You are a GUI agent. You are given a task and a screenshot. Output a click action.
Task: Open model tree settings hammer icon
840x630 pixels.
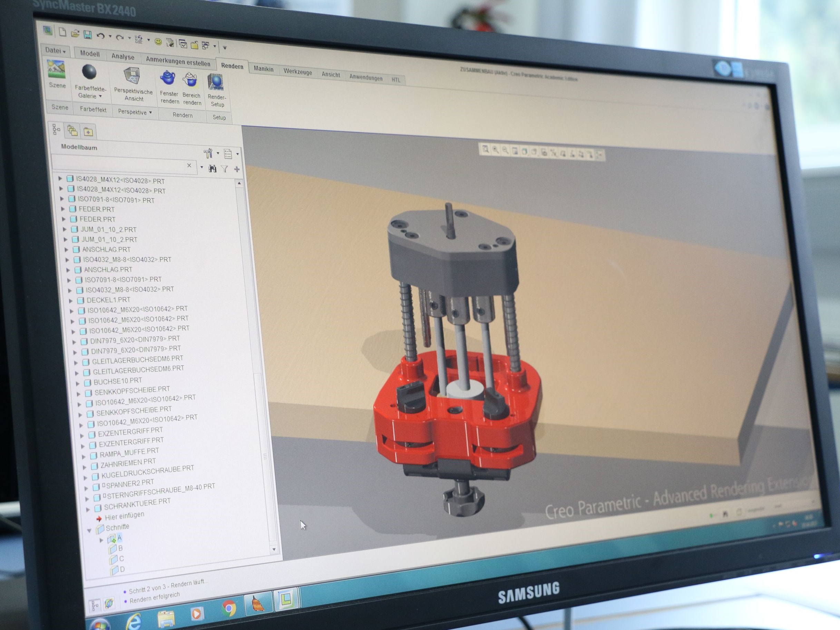pyautogui.click(x=208, y=153)
